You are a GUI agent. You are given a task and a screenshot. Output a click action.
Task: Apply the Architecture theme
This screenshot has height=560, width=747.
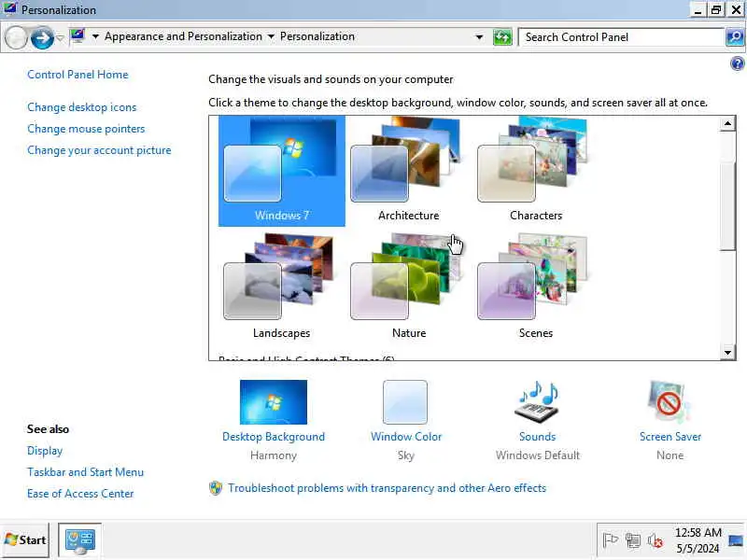(x=408, y=171)
